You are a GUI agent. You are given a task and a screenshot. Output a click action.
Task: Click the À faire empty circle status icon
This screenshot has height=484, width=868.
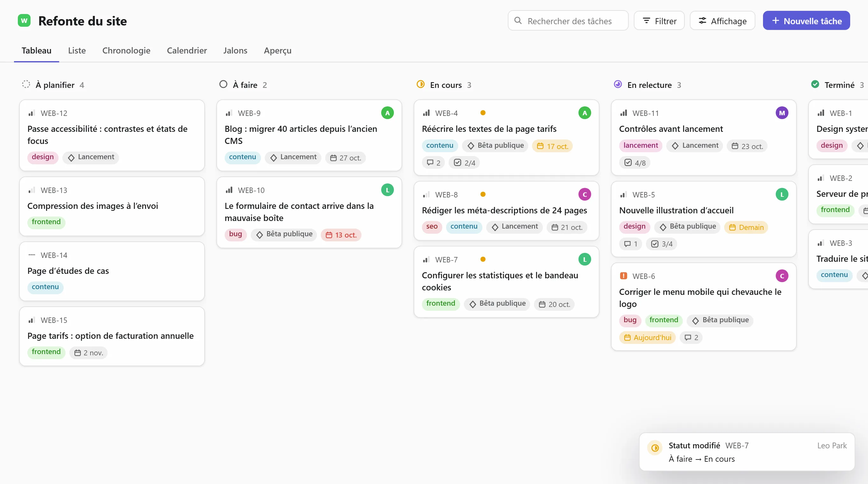[x=223, y=84]
